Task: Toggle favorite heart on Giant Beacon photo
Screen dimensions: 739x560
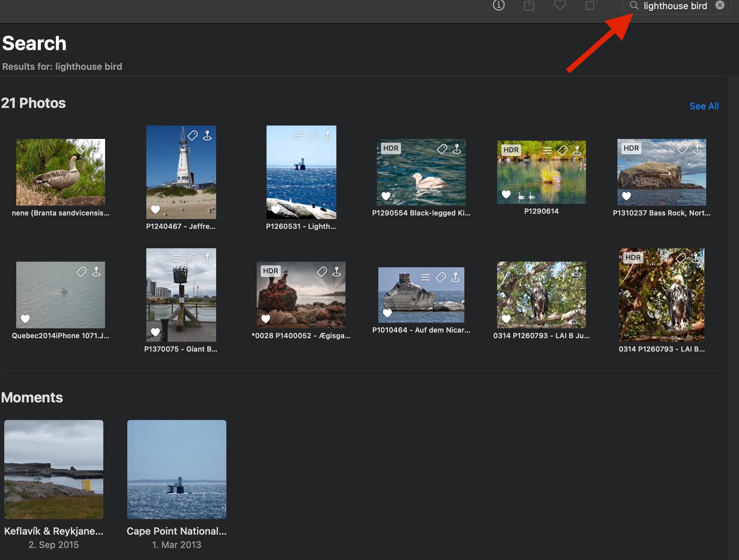Action: point(155,331)
